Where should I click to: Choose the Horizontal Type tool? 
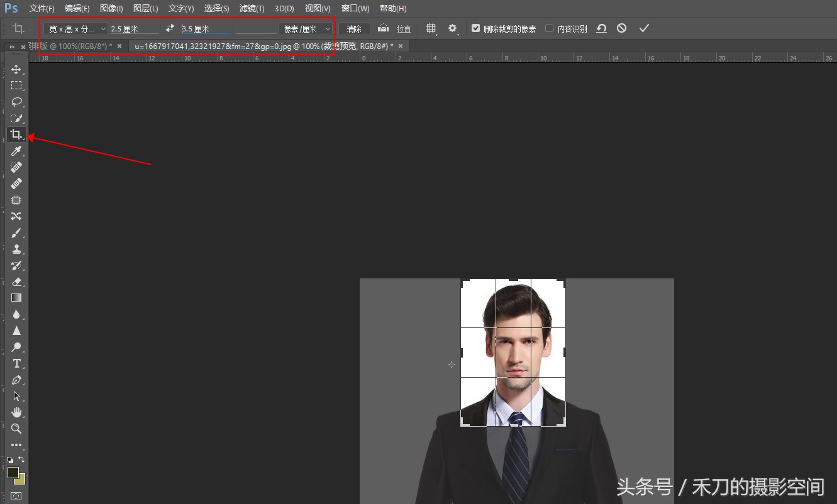coord(16,363)
